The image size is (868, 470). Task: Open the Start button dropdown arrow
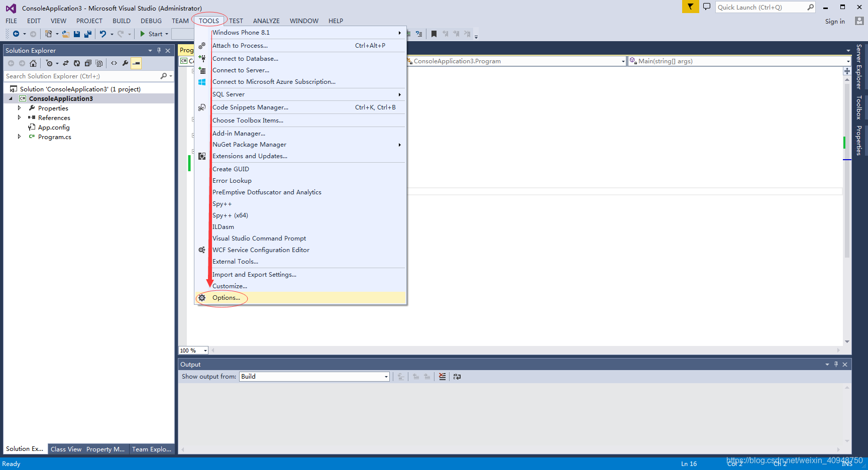tap(167, 34)
